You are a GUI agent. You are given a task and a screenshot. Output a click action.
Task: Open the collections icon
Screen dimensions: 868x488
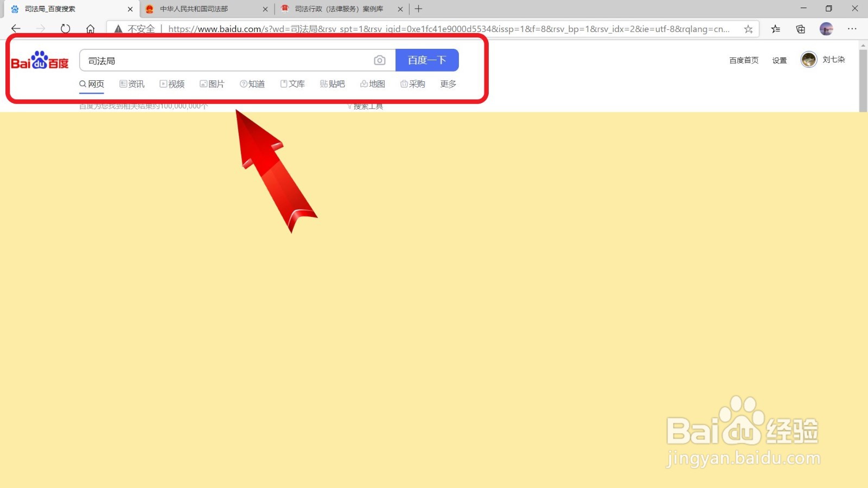click(x=801, y=29)
